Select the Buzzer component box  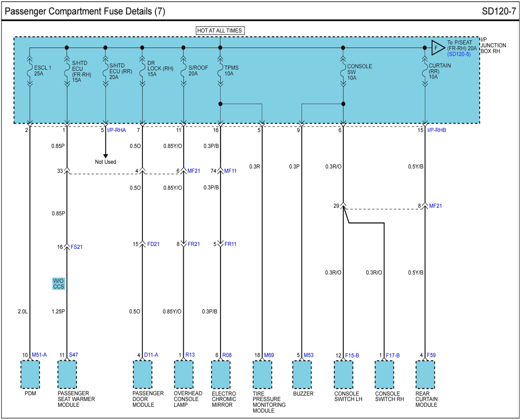click(x=302, y=374)
